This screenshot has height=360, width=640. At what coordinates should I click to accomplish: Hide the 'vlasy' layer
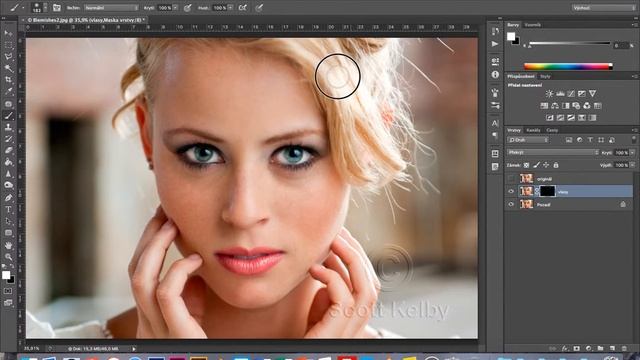point(511,191)
